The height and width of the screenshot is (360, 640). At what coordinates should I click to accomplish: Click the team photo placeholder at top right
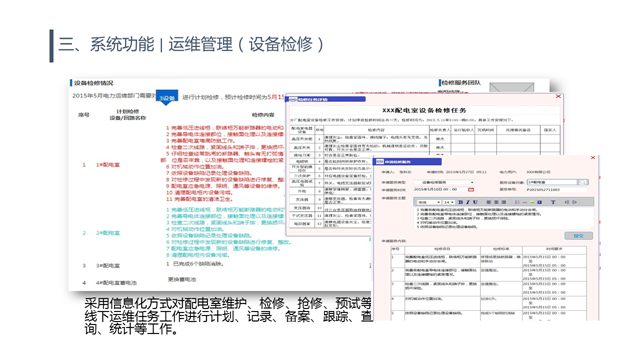511,87
